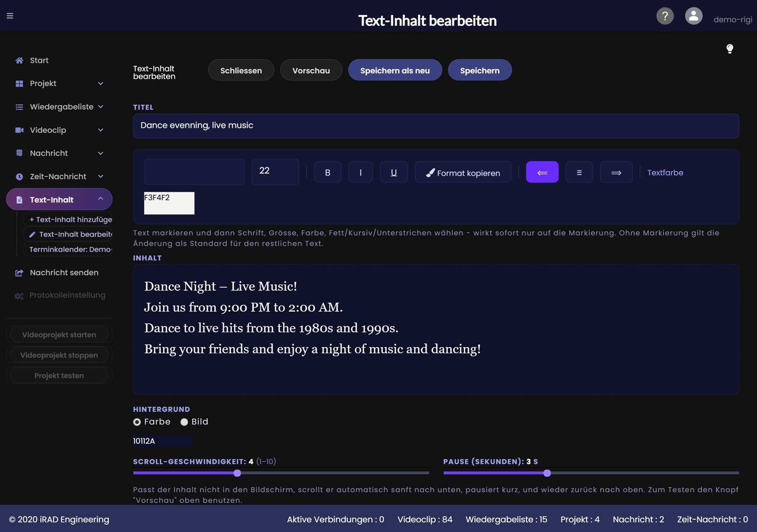Click the help question mark icon

pyautogui.click(x=665, y=16)
